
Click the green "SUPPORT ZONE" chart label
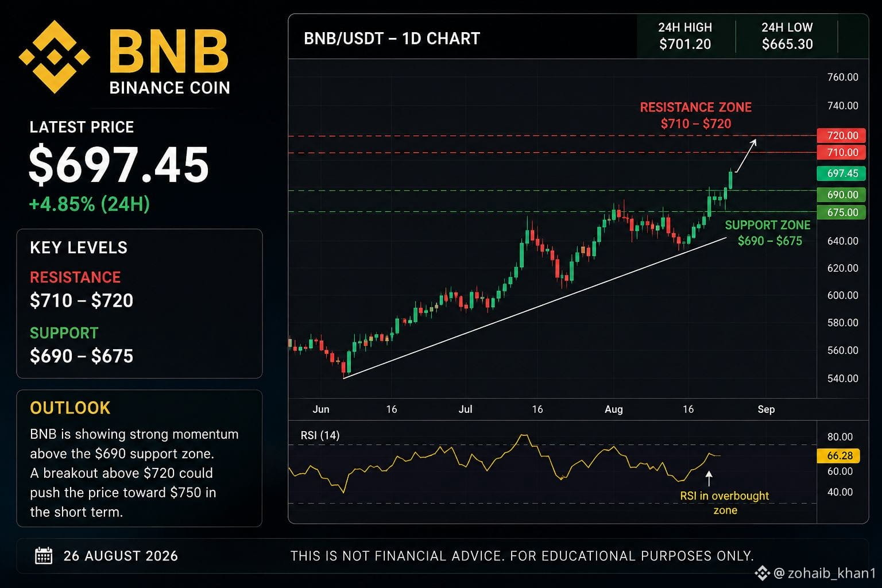[x=768, y=225]
